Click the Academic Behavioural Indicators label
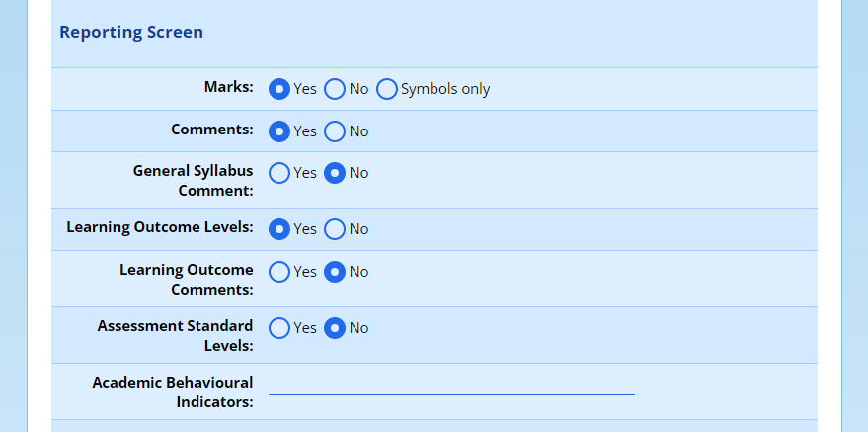This screenshot has height=432, width=868. pyautogui.click(x=173, y=391)
